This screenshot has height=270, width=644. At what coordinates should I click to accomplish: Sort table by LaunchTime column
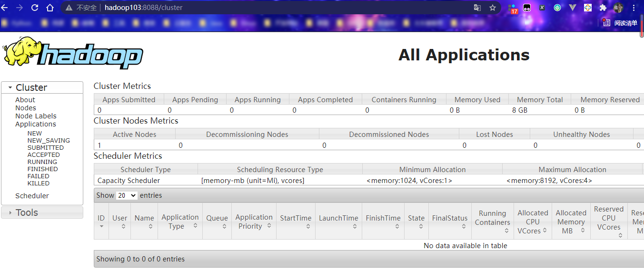coord(338,221)
